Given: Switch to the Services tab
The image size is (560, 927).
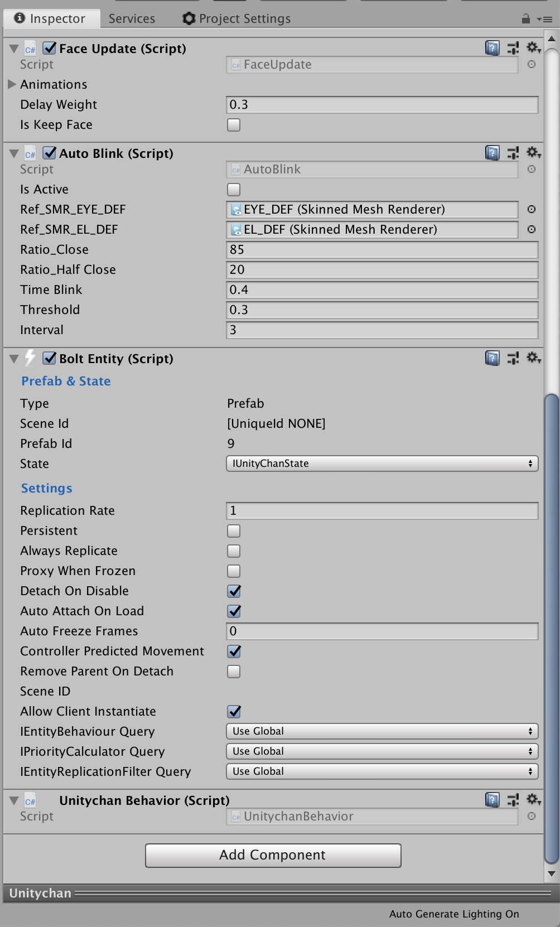Looking at the screenshot, I should coord(132,18).
